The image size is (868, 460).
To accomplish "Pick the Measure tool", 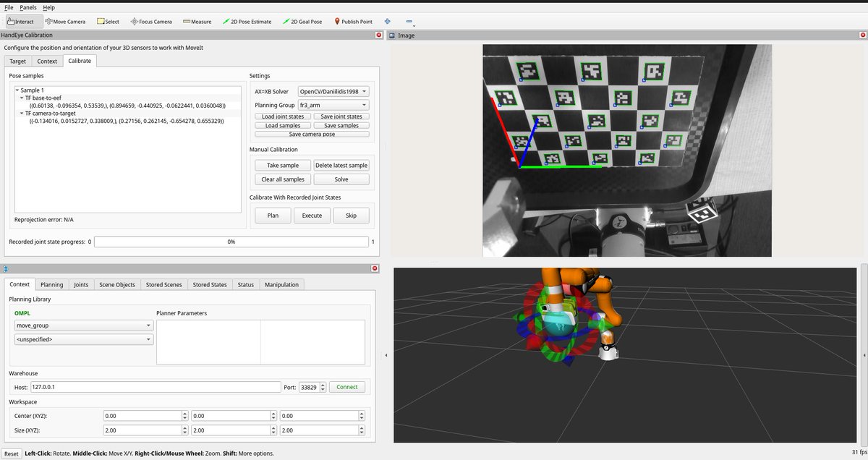I will coord(197,22).
